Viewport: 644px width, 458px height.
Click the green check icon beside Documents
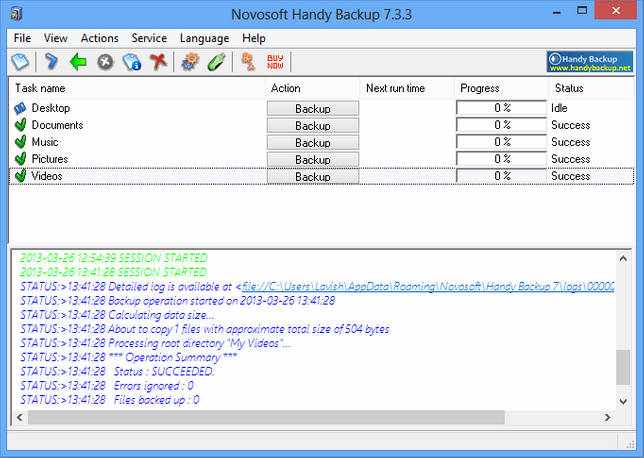tap(20, 125)
